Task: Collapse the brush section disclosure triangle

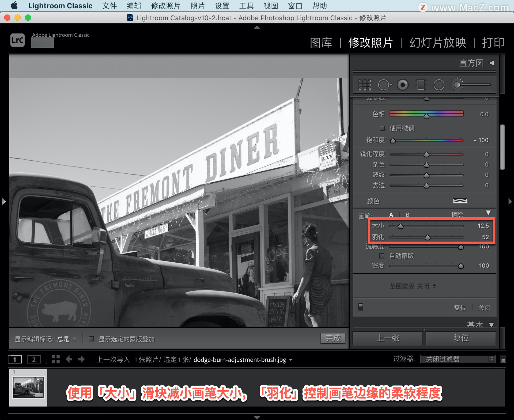Action: pyautogui.click(x=488, y=213)
